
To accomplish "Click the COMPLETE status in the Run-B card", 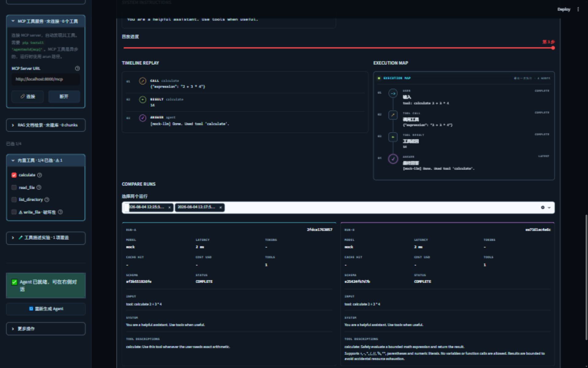I will coord(422,282).
